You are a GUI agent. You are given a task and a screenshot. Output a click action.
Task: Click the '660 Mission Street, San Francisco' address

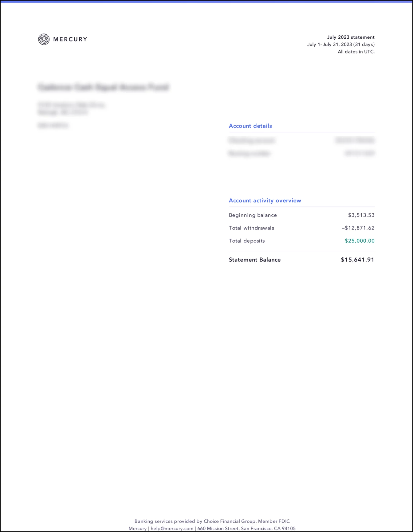(246, 529)
